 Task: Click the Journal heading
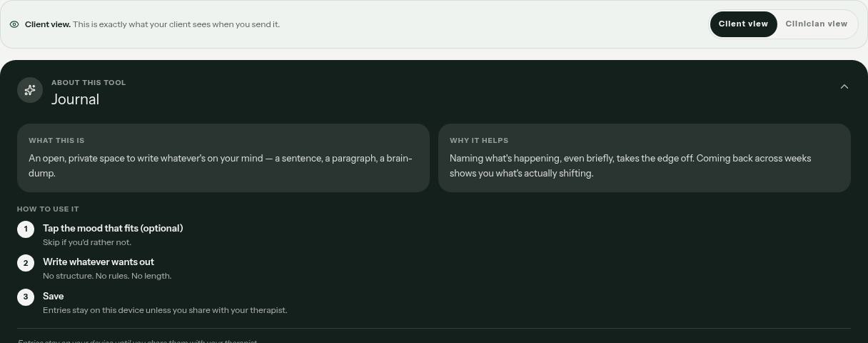tap(75, 99)
